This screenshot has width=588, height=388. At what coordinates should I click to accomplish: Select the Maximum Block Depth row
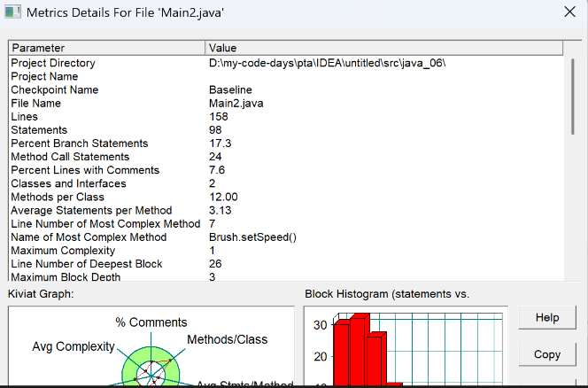click(x=286, y=276)
